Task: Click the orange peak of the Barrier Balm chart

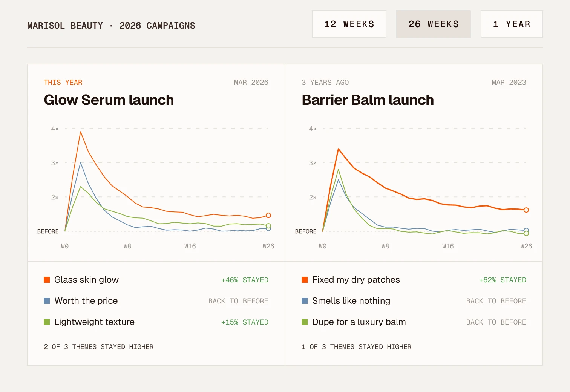Action: 339,149
